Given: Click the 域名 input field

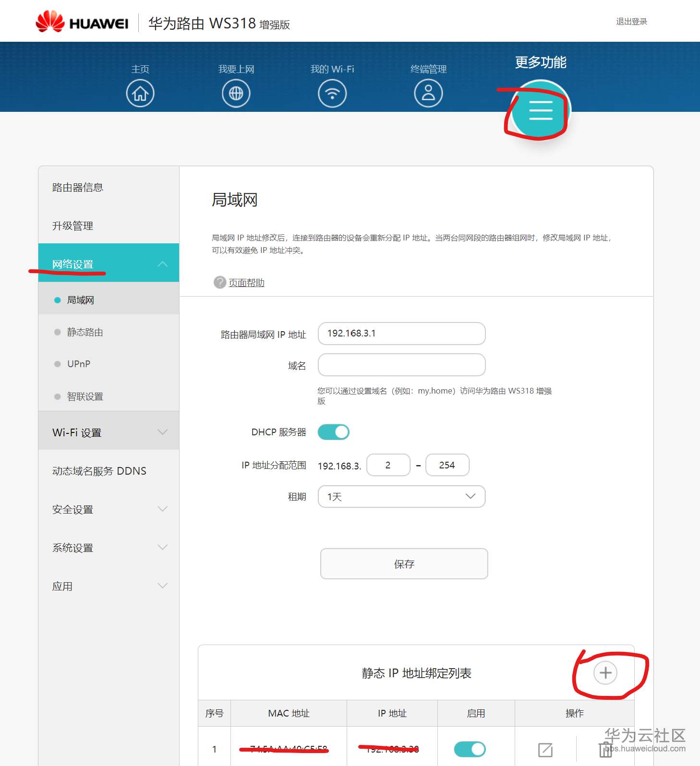Looking at the screenshot, I should tap(402, 365).
